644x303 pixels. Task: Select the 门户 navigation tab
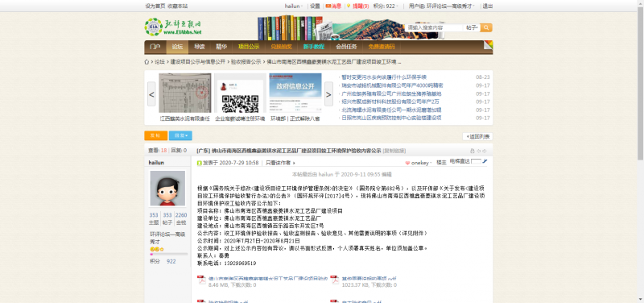(x=155, y=47)
